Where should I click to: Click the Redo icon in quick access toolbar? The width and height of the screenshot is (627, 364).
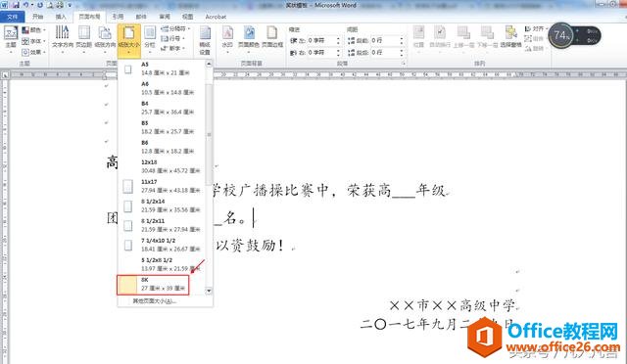(40, 5)
